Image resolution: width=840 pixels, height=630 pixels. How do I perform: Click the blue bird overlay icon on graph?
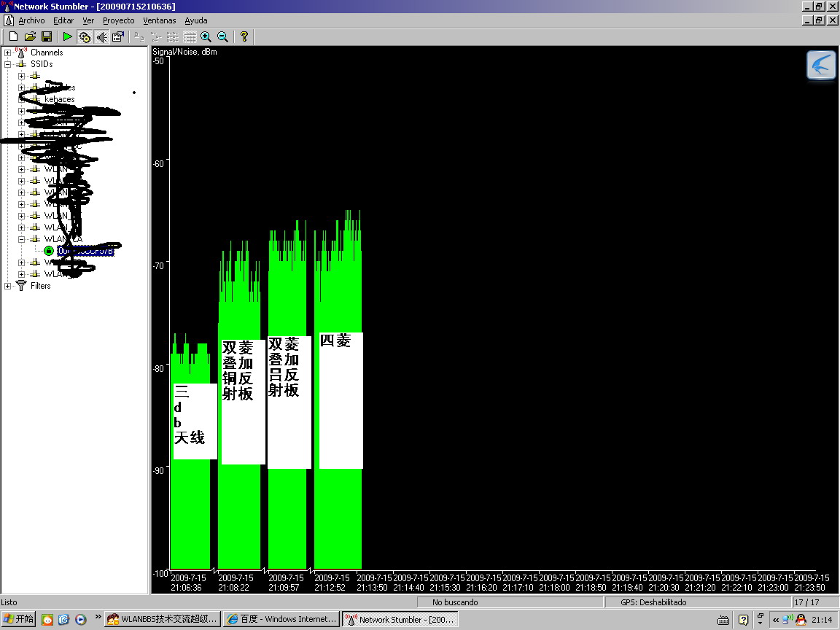[x=821, y=66]
